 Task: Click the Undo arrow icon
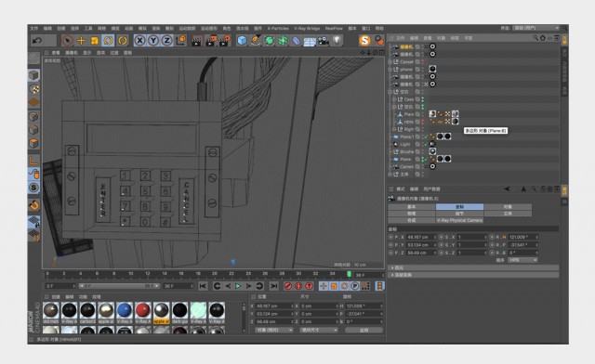click(x=37, y=40)
